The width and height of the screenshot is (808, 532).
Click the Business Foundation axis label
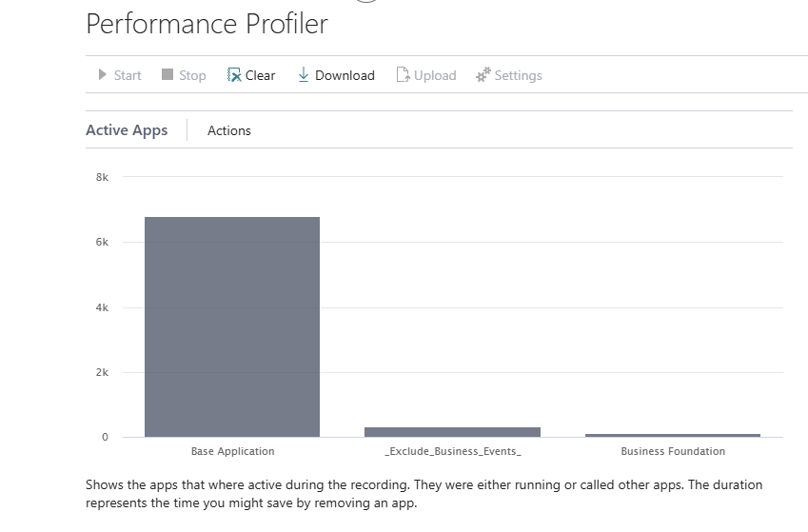[673, 451]
